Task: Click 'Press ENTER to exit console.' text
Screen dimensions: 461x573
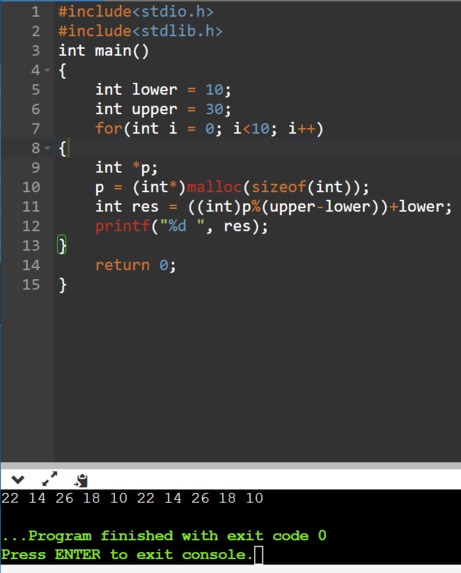Action: pyautogui.click(x=127, y=555)
